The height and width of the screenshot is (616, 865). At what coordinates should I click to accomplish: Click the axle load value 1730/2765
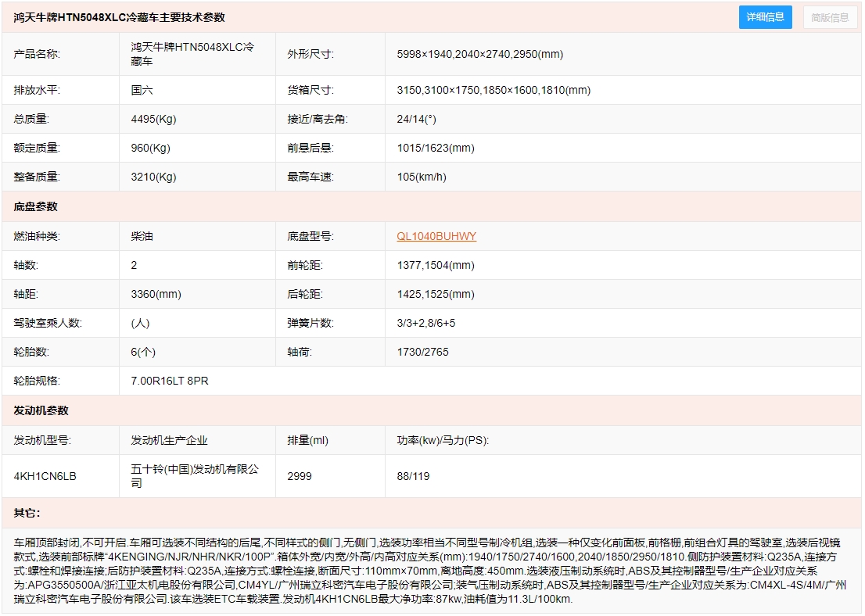422,352
